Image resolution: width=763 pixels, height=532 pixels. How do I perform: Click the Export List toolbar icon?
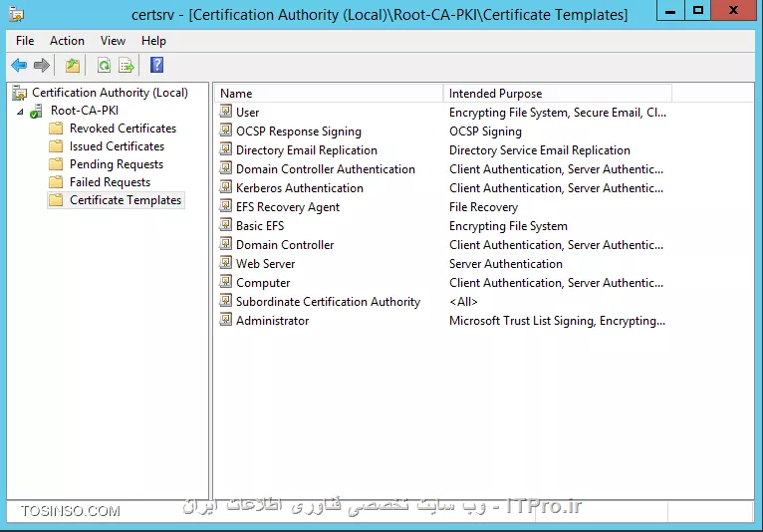[x=127, y=65]
